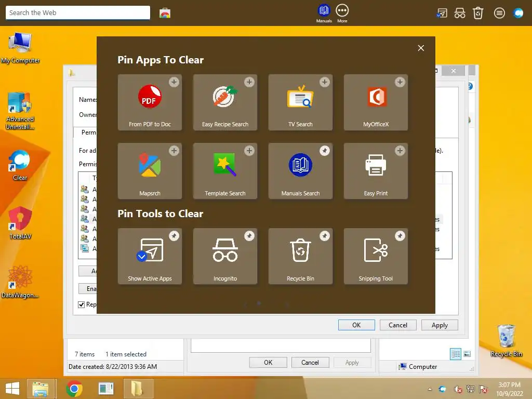Open the Template Search tile
532x399 pixels.
tap(225, 171)
